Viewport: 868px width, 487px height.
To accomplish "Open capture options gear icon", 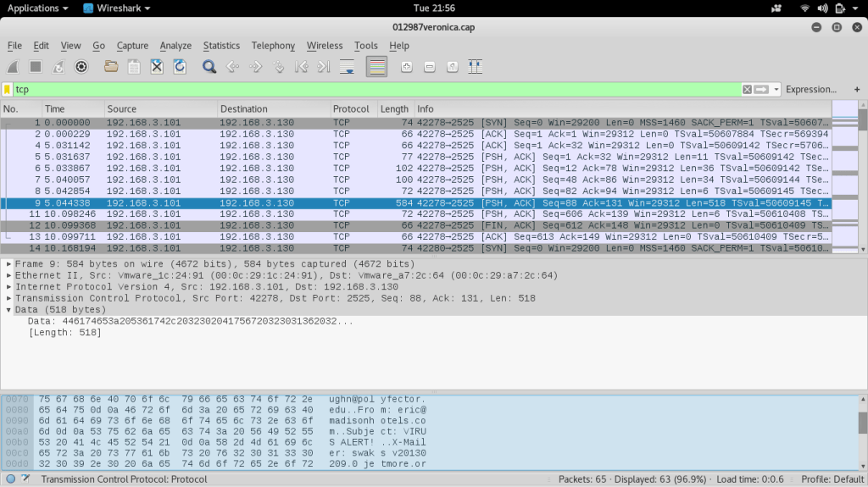I will click(81, 67).
